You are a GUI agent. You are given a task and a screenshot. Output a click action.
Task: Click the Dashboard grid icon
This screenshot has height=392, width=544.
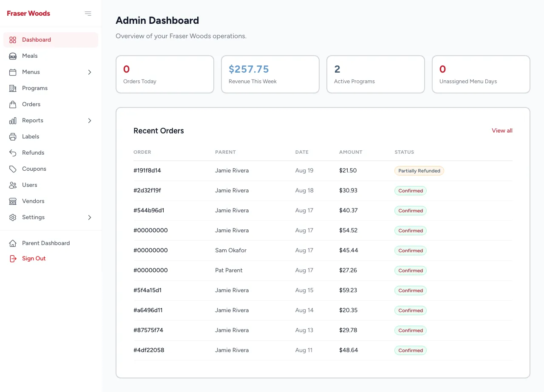13,40
